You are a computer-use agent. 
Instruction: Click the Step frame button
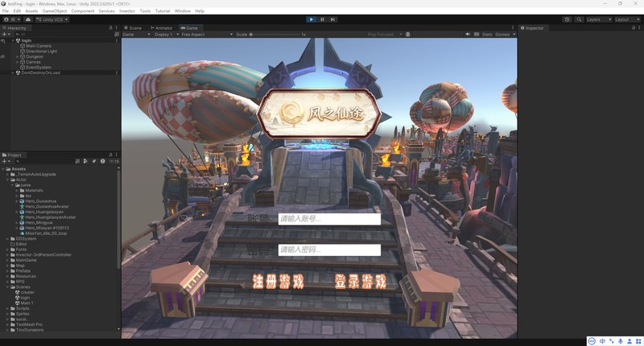tap(332, 19)
